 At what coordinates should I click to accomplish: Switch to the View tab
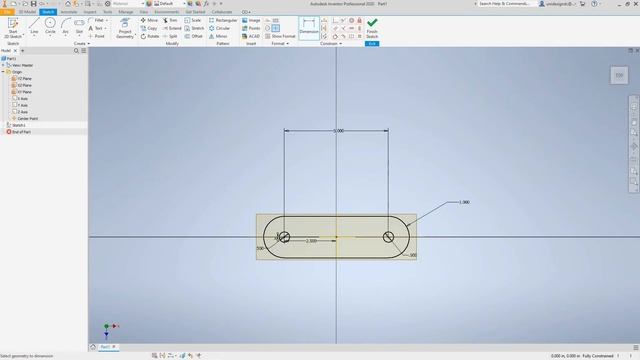[x=144, y=12]
